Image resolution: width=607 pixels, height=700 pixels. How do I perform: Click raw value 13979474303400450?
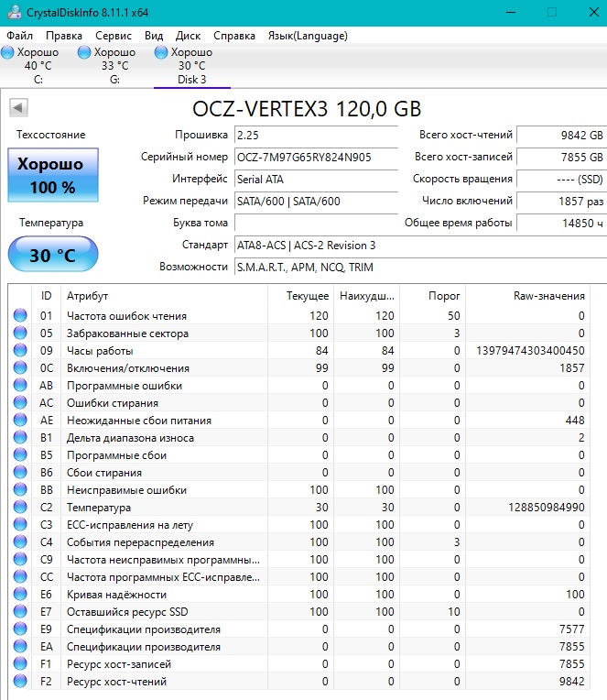530,350
